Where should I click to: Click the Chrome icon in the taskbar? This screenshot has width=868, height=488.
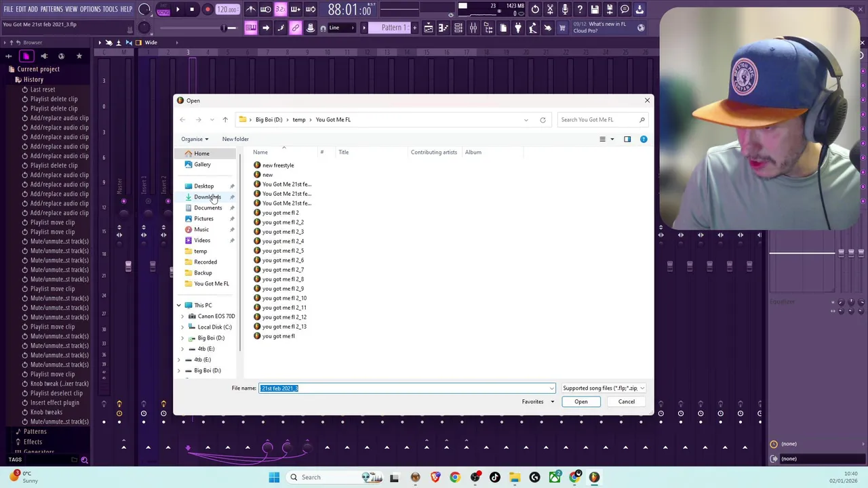(x=455, y=477)
